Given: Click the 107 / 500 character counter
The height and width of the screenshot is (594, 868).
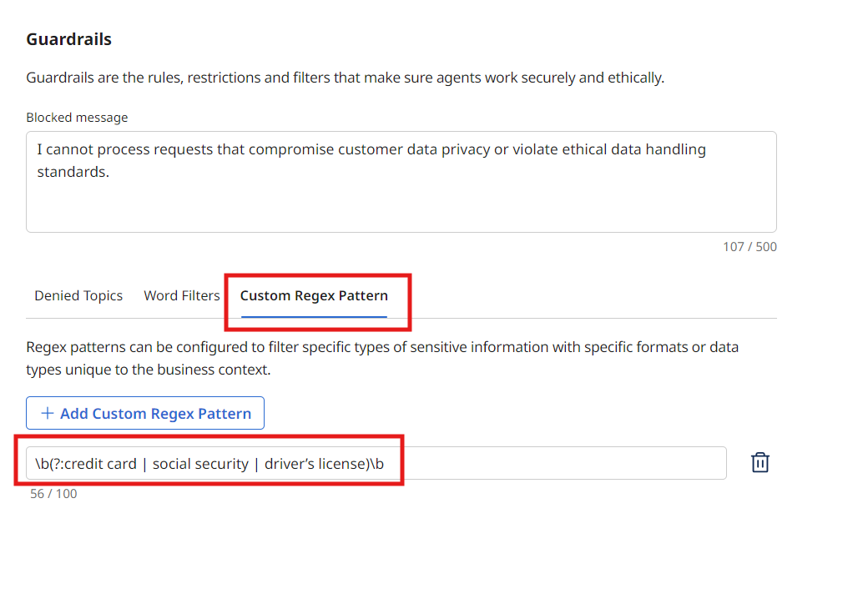Looking at the screenshot, I should 749,247.
